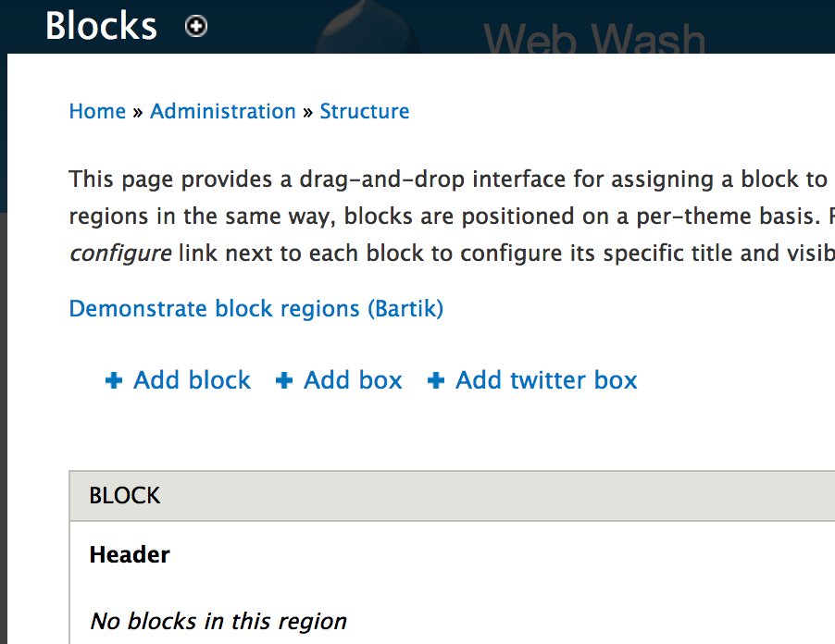
Task: Add Blocks page to shortcuts via plus icon
Action: point(195,27)
